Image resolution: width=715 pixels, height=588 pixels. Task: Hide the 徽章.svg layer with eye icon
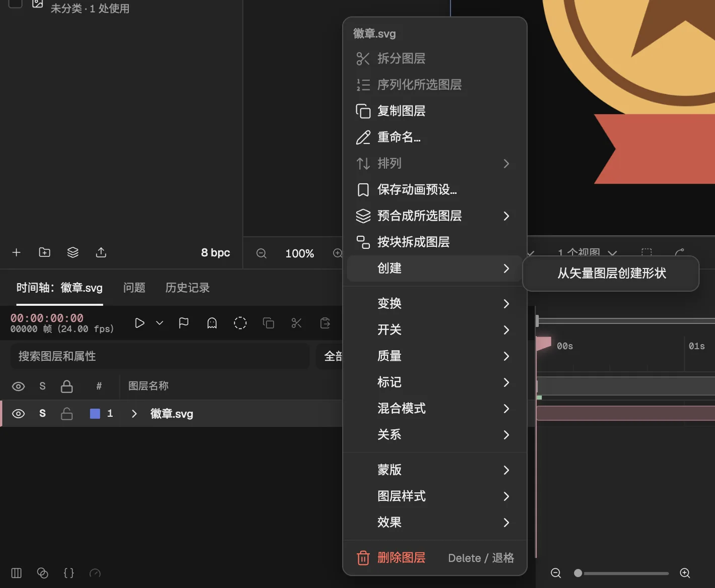(x=18, y=414)
